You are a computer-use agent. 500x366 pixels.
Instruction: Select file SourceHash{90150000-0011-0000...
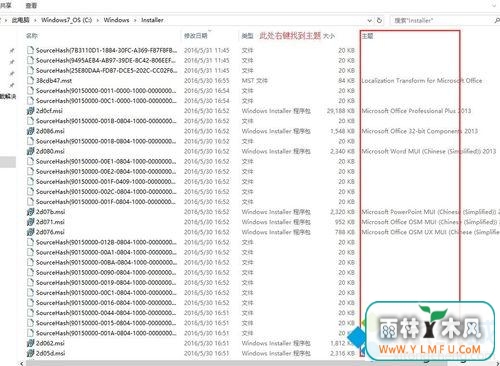click(x=106, y=91)
